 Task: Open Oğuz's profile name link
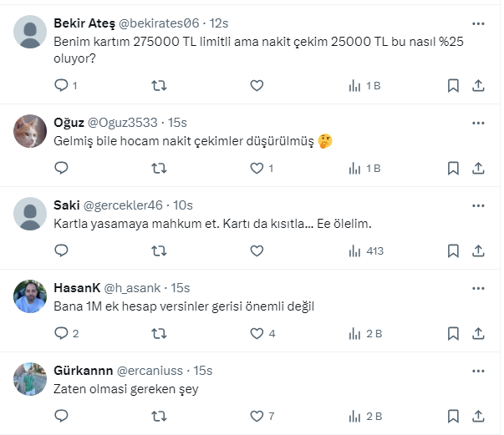69,123
